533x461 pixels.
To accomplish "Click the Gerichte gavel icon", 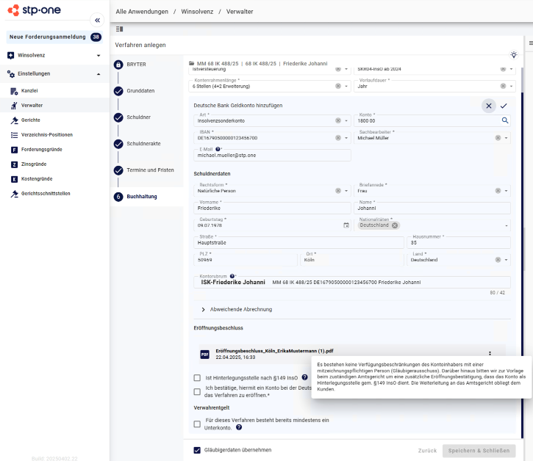I will click(x=14, y=120).
